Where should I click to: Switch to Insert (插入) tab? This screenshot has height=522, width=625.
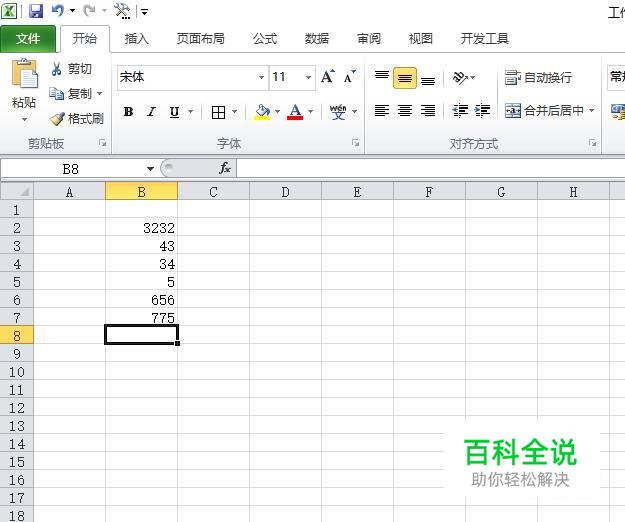[x=136, y=39]
